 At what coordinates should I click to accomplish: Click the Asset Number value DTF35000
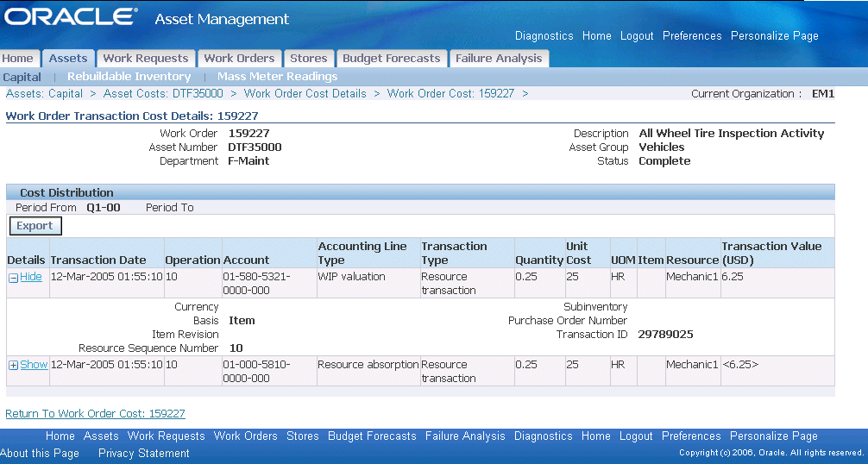click(x=255, y=147)
